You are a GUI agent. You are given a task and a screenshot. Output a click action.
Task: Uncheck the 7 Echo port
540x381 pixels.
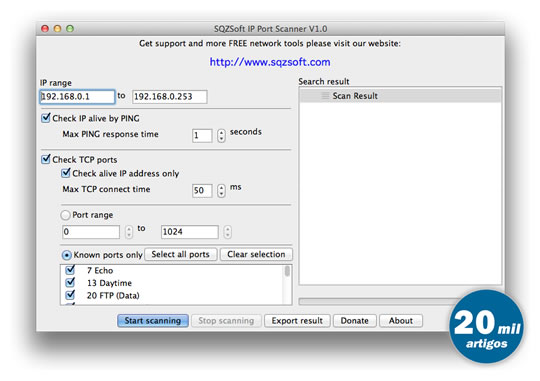click(x=70, y=270)
